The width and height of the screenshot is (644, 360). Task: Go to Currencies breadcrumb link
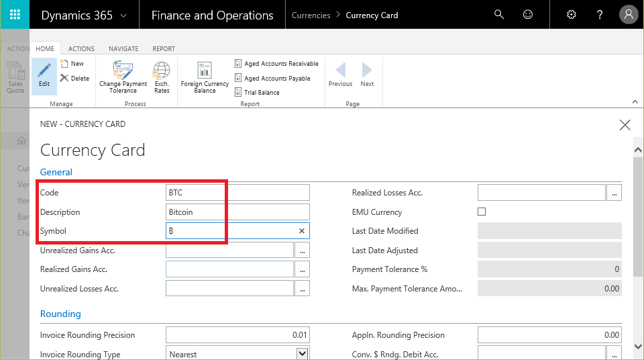click(x=311, y=15)
